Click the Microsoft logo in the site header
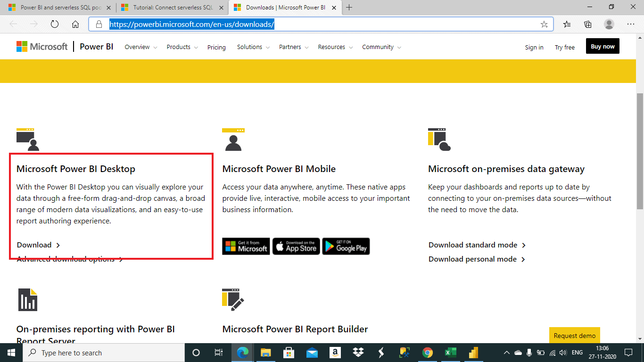 [x=42, y=47]
